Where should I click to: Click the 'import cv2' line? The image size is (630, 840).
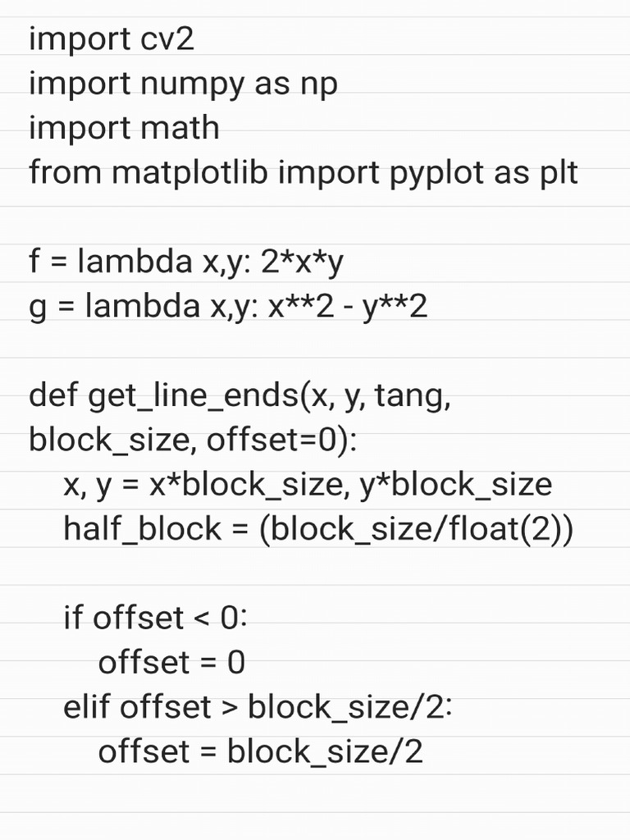112,39
